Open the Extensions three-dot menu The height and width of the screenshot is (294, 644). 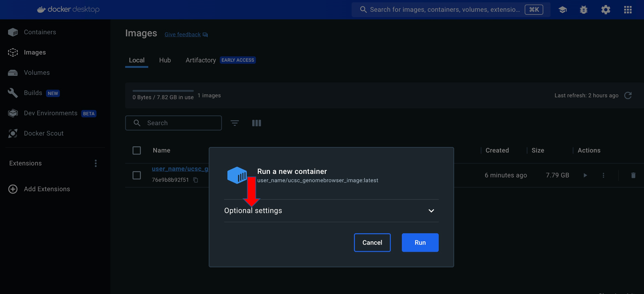click(96, 163)
